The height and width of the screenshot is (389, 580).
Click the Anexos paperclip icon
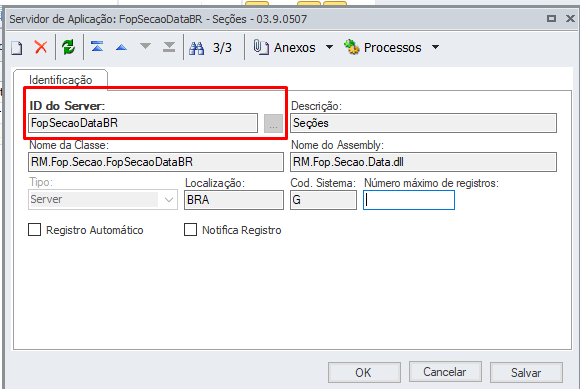(x=261, y=48)
